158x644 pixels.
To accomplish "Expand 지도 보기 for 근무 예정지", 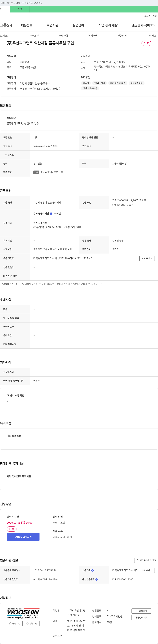I will (x=147, y=258).
